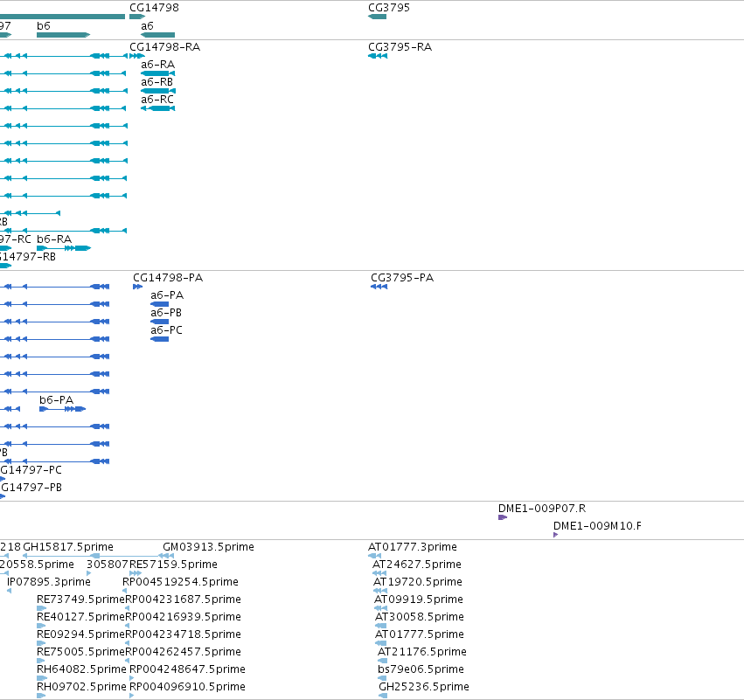Select the CG14798-PA protein label
744x700 pixels.
click(168, 278)
